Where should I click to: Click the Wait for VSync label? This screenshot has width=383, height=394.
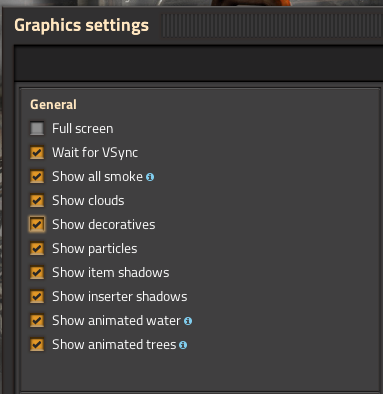pyautogui.click(x=95, y=153)
